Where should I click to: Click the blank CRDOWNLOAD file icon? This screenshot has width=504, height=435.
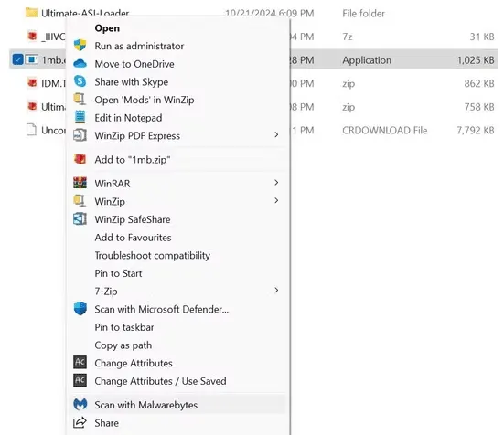[x=31, y=130]
